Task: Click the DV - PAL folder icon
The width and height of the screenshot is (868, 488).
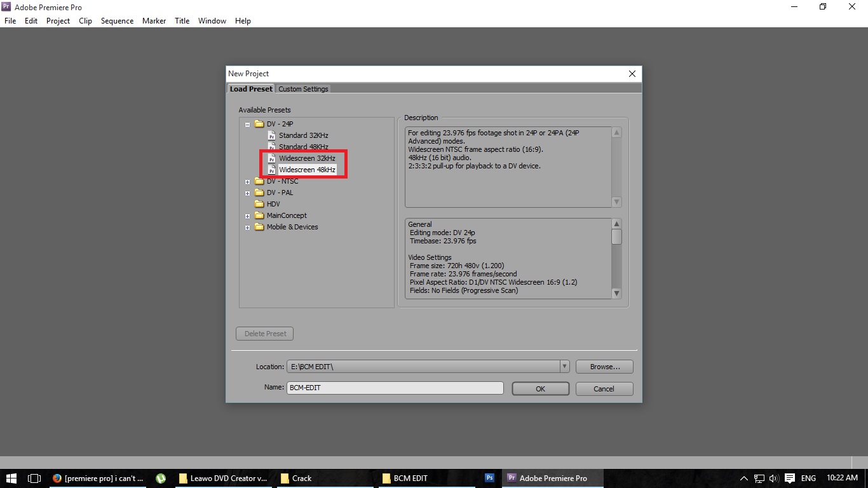Action: coord(259,193)
